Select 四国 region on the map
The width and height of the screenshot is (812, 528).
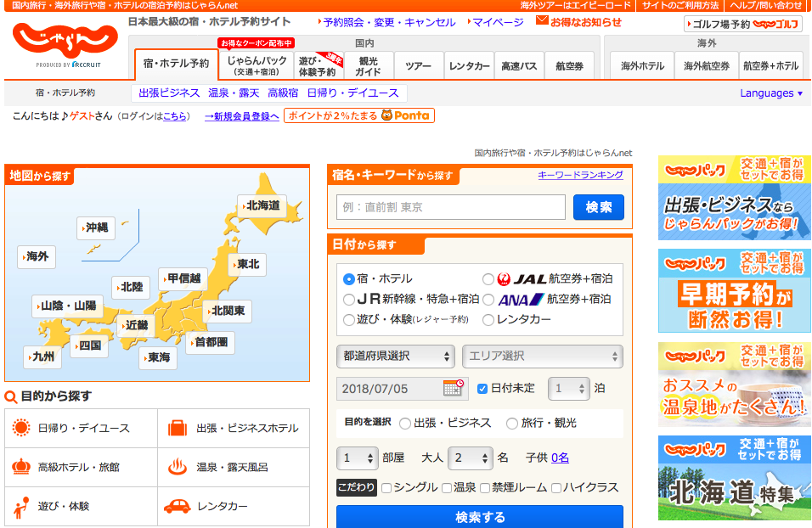[x=89, y=345]
